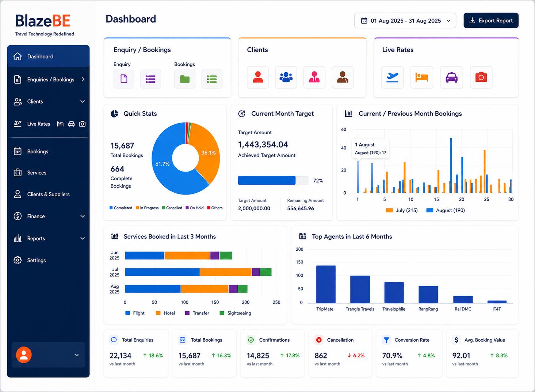Click the Cancellation red cross icon
535x392 pixels.
click(319, 340)
